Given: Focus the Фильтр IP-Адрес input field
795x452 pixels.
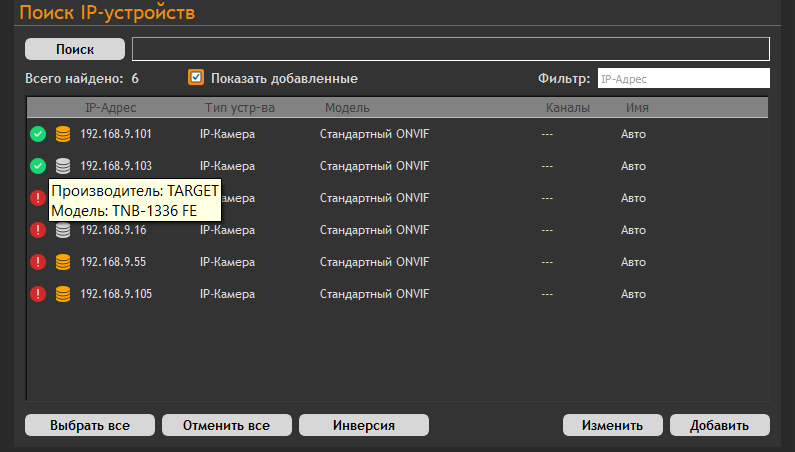Looking at the screenshot, I should (x=683, y=78).
